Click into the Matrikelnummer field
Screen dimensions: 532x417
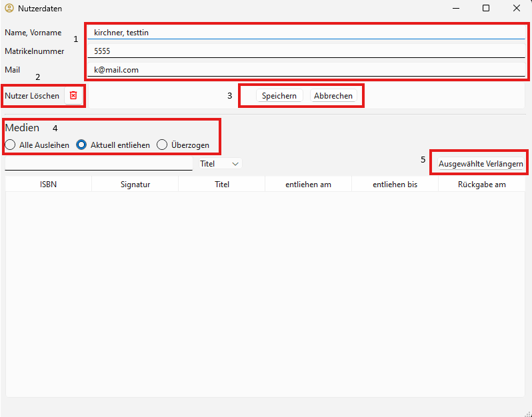click(307, 51)
